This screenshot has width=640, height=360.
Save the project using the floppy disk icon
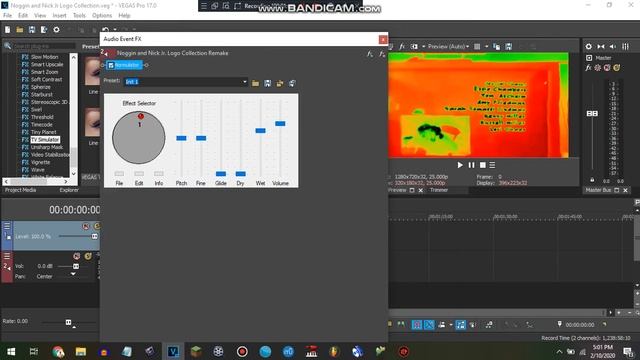(32, 30)
